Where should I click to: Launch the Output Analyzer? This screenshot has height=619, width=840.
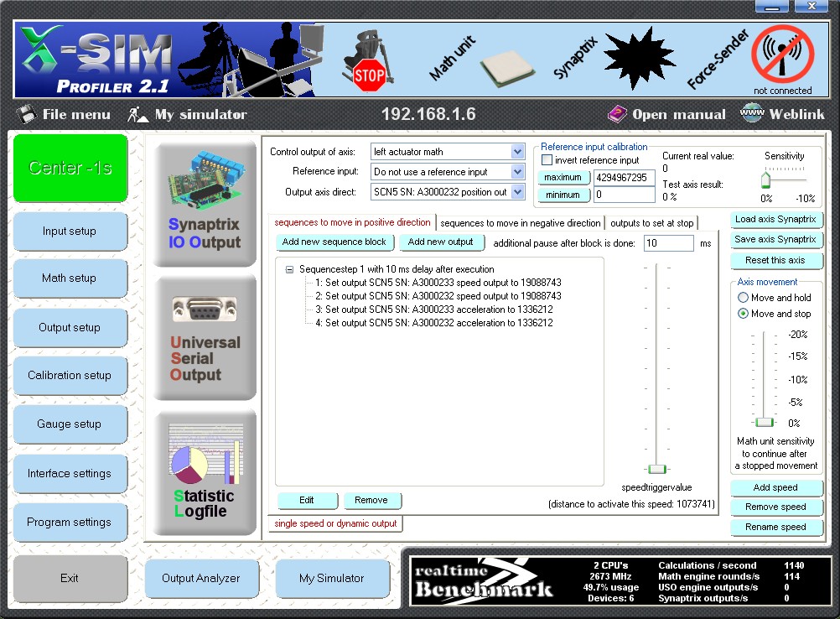201,578
